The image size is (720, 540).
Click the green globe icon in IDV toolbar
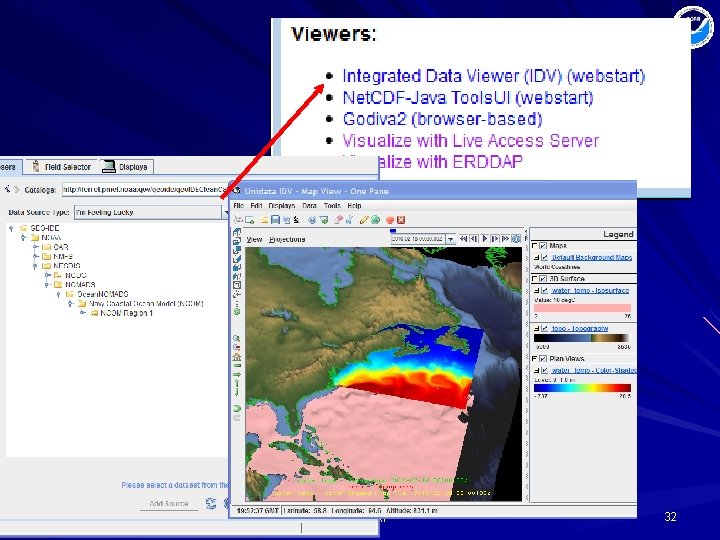pyautogui.click(x=375, y=220)
